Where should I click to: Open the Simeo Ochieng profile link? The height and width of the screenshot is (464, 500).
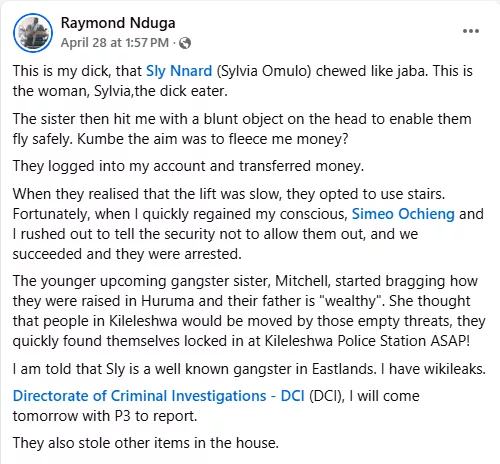click(x=403, y=214)
